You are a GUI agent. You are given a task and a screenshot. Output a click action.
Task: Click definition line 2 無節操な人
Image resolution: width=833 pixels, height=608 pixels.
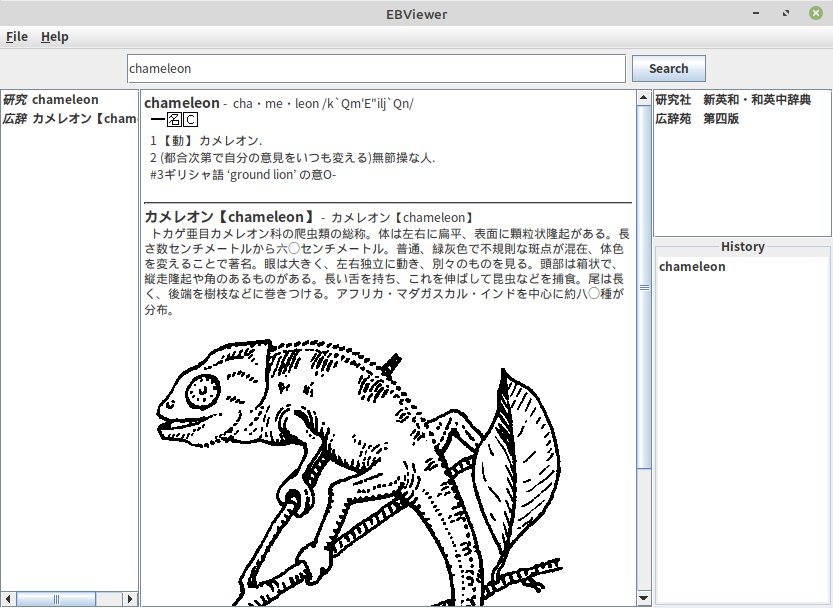292,158
